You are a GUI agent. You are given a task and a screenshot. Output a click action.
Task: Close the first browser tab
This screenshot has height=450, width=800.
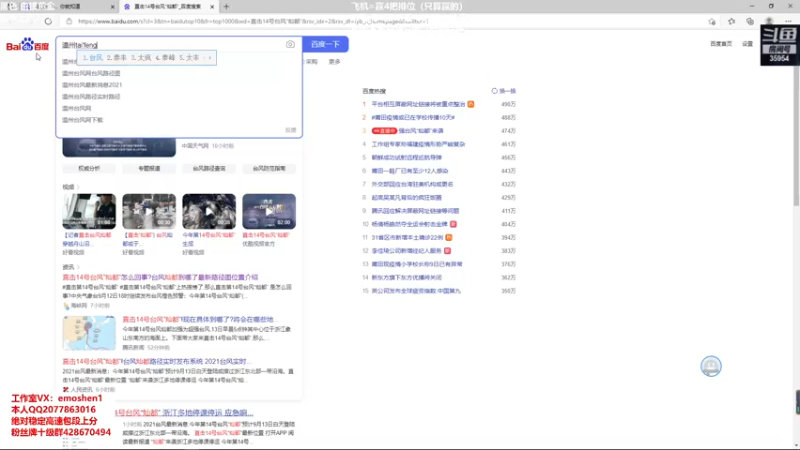point(113,7)
